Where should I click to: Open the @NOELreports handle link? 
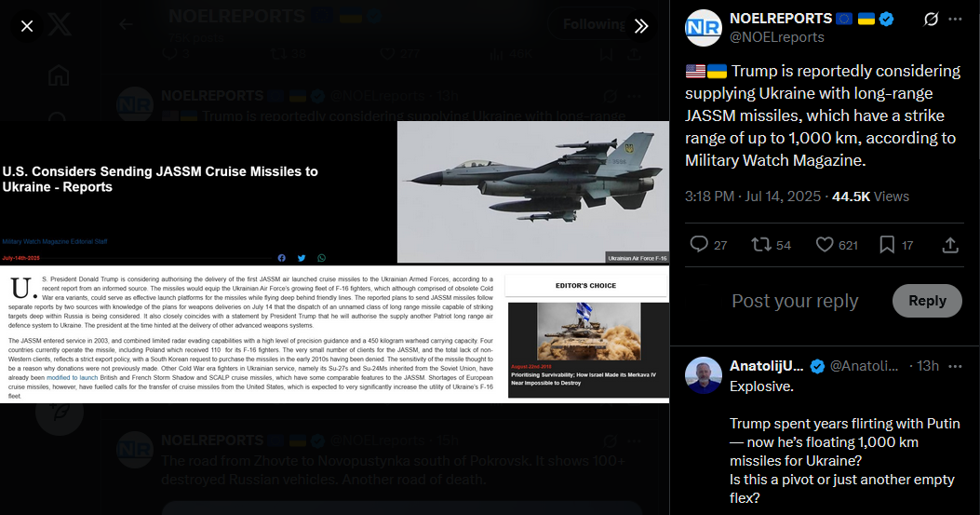777,37
